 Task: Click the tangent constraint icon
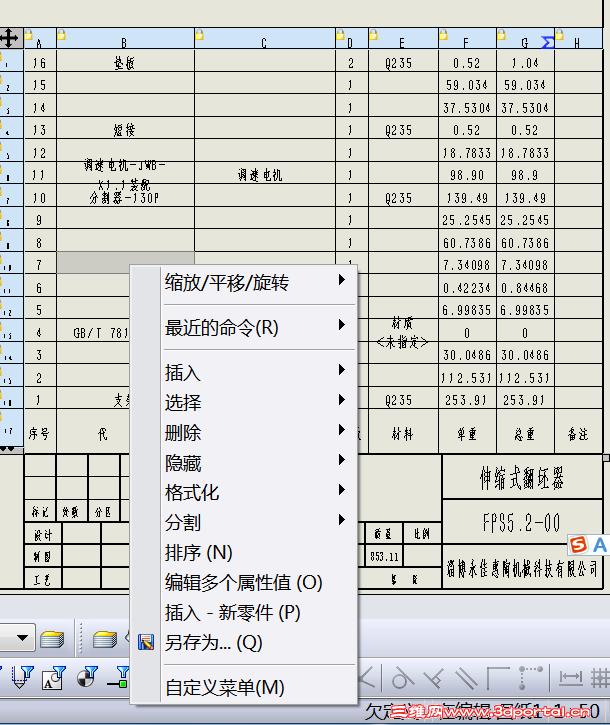click(x=402, y=679)
